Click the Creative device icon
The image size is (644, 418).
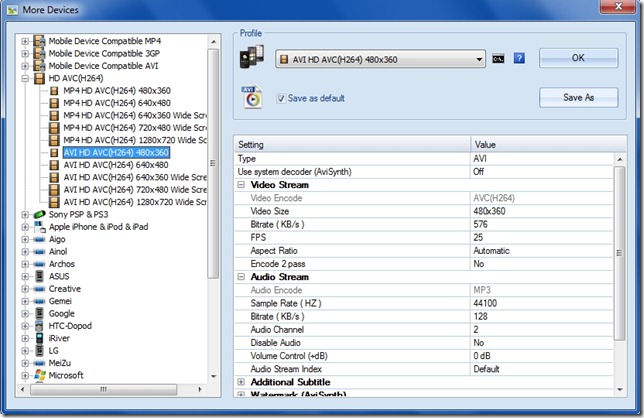pyautogui.click(x=39, y=289)
